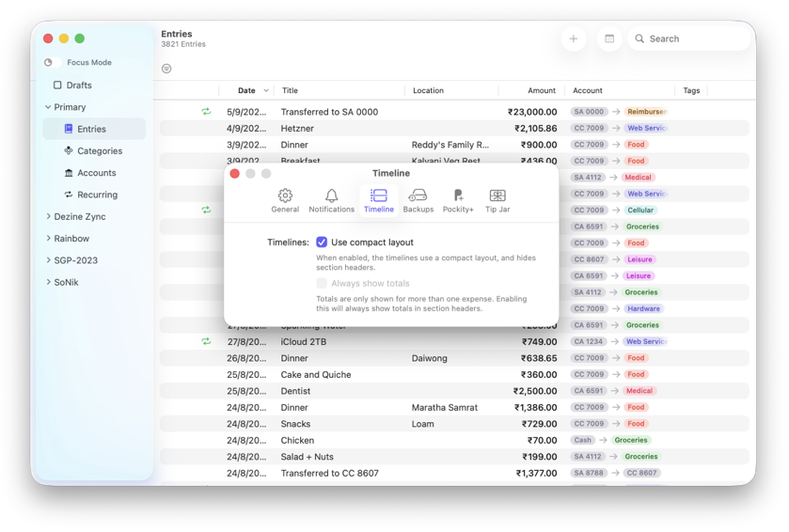Select the Chicken entry
The width and height of the screenshot is (789, 532).
(454, 440)
